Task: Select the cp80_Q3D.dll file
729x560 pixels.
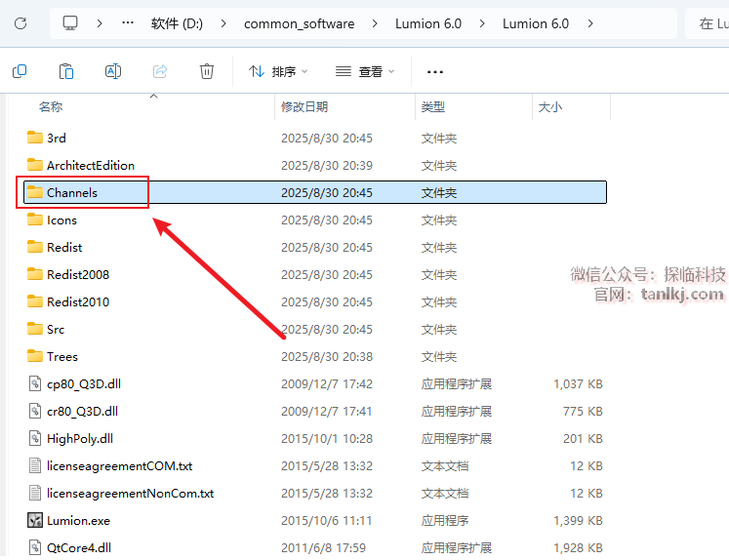Action: click(x=315, y=383)
